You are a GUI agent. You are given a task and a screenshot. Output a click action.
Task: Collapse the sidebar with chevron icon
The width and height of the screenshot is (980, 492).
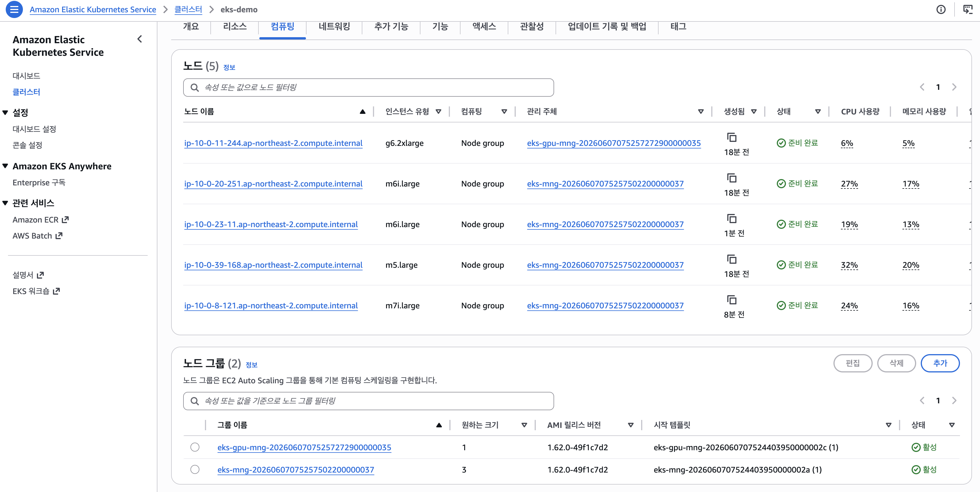tap(140, 39)
